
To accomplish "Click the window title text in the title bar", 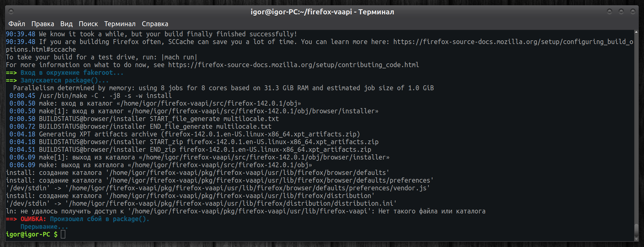I will coord(322,12).
